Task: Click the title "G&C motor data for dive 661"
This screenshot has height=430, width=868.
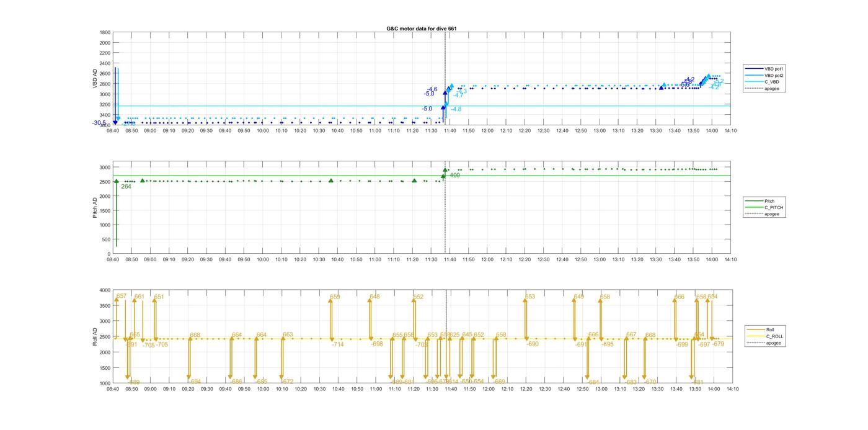Action: point(422,29)
